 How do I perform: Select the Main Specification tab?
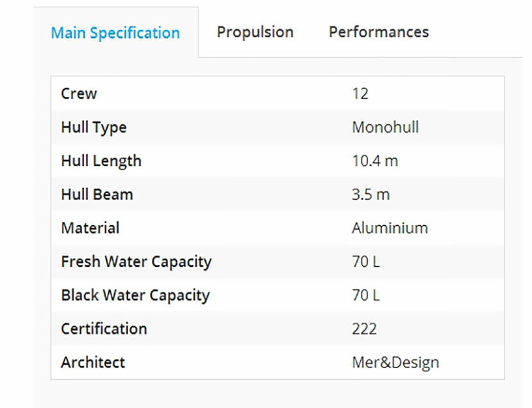[x=115, y=33]
